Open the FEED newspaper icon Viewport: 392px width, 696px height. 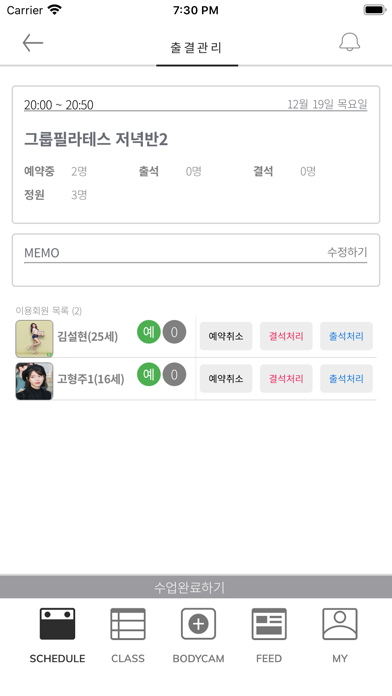(269, 624)
